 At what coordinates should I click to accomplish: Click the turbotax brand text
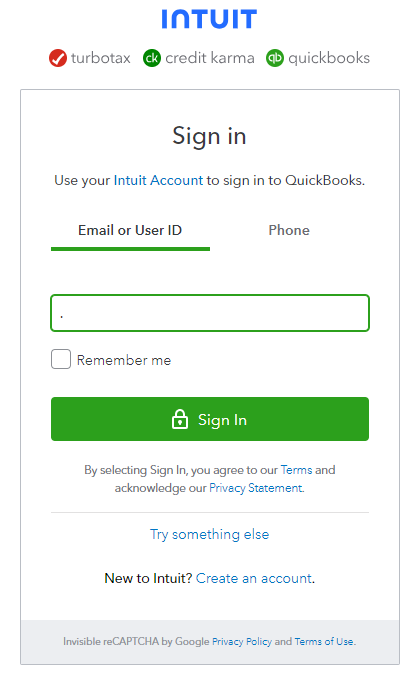click(100, 58)
